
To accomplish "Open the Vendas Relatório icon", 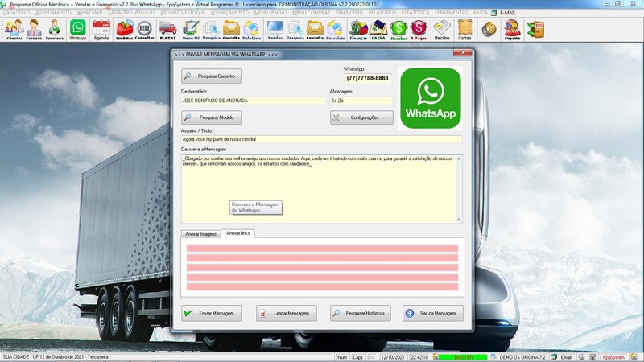I will [335, 30].
